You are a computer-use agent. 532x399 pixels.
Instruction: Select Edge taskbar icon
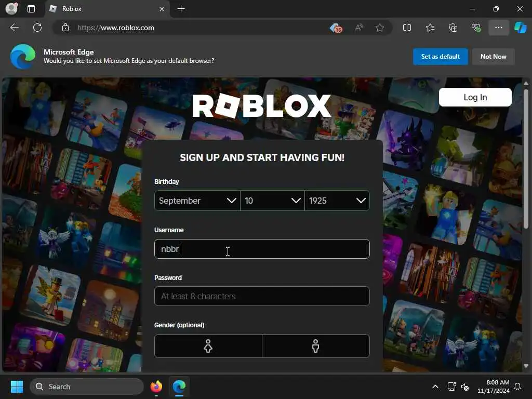(x=179, y=387)
